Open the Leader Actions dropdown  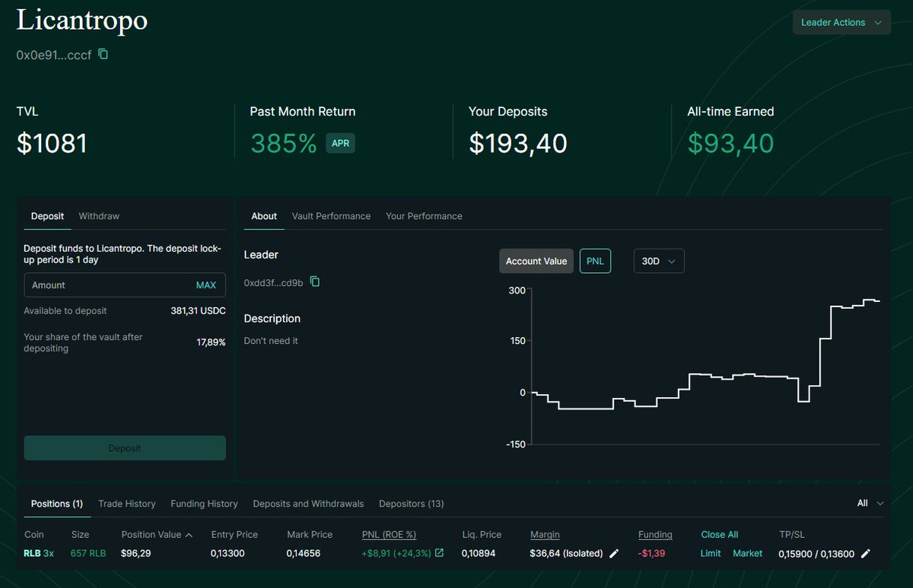tap(841, 22)
